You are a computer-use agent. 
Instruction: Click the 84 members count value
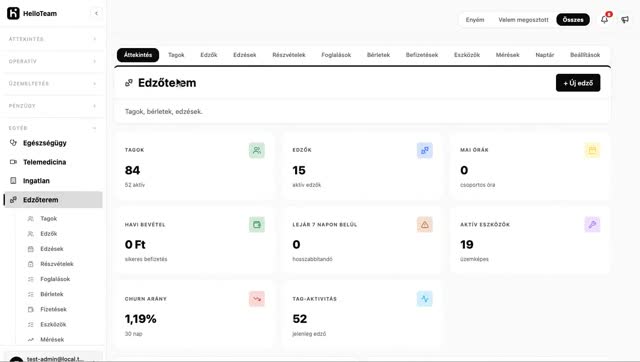pos(132,170)
